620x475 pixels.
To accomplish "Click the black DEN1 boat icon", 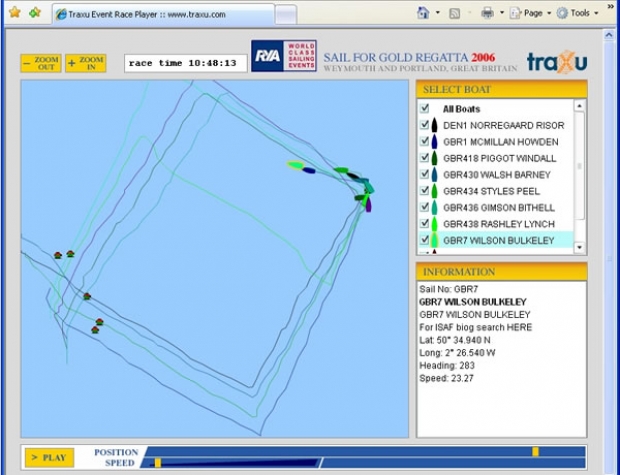I will click(x=435, y=126).
